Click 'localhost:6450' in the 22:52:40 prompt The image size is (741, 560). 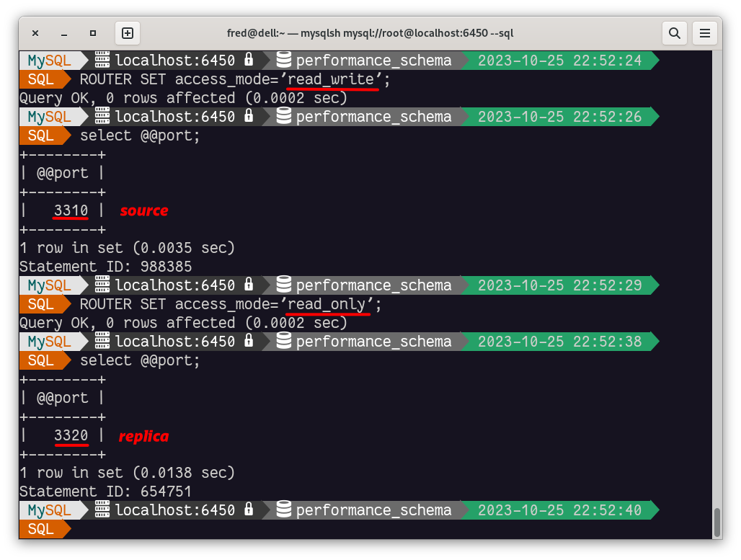coord(175,510)
